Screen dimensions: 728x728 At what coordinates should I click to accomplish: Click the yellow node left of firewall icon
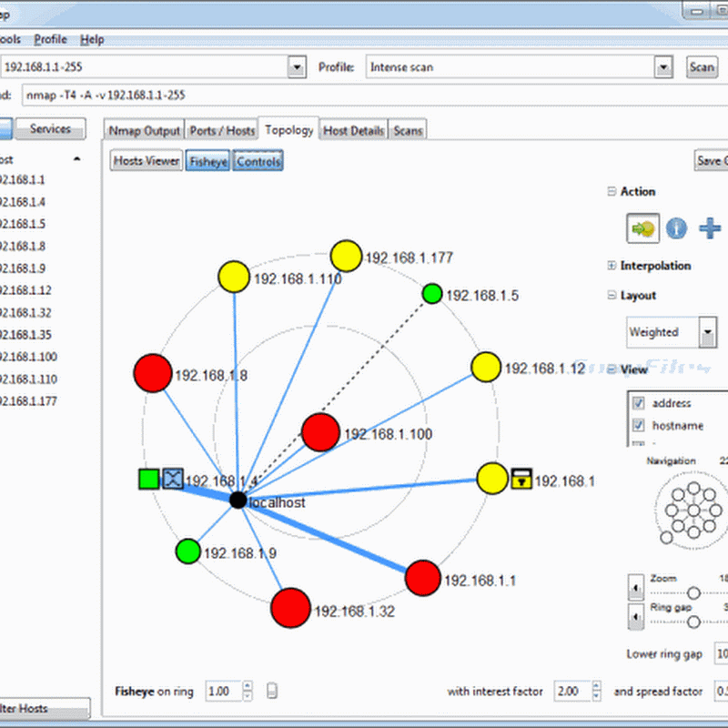click(492, 479)
